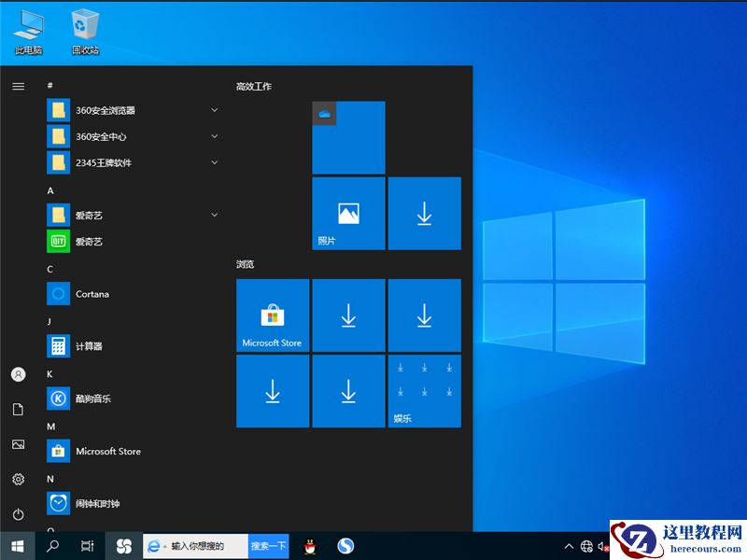The height and width of the screenshot is (560, 747).
Task: Open the Settings gear in Start menu sidebar
Action: coord(18,480)
